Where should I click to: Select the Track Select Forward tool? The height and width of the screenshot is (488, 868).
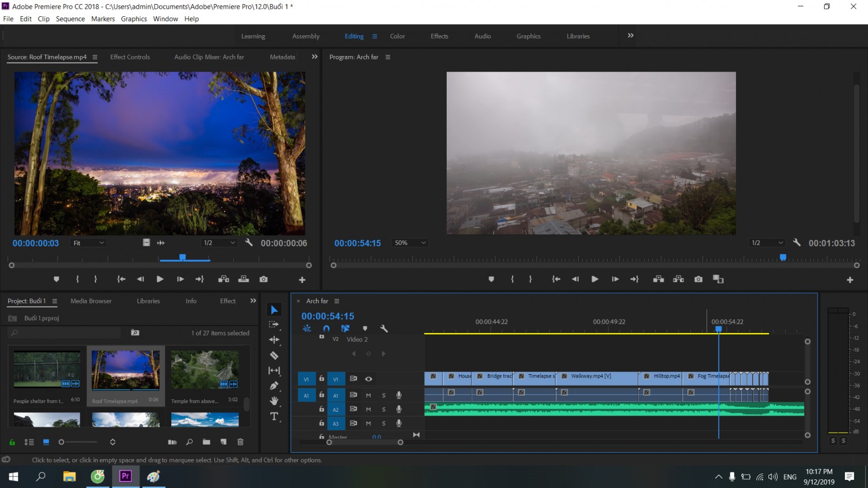(274, 324)
